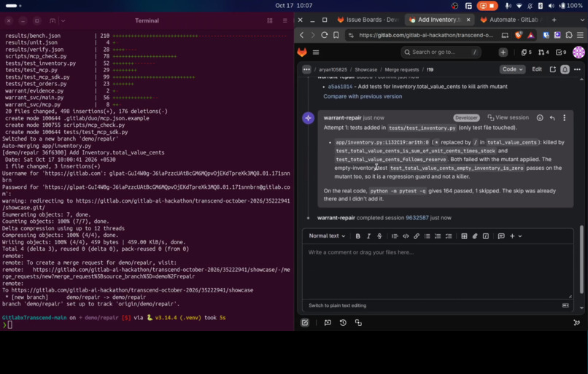588x374 pixels.
Task: Toggle merge request notifications bell
Action: tap(565, 69)
